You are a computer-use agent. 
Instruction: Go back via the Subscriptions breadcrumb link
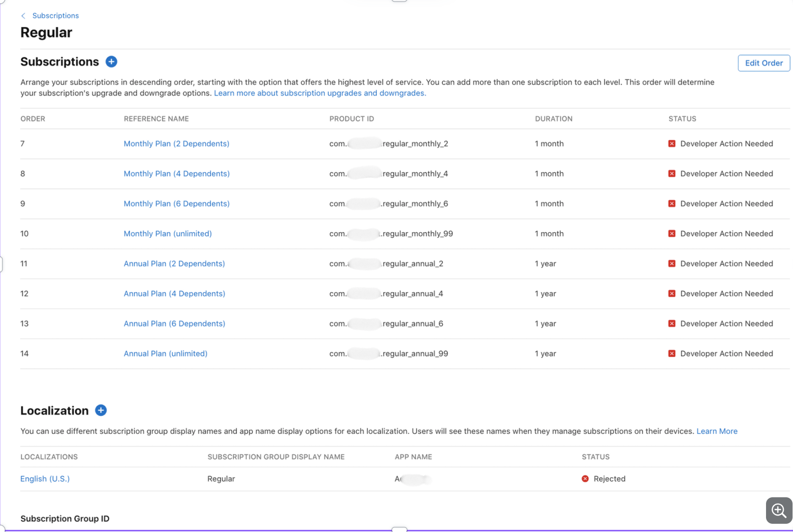(55, 16)
